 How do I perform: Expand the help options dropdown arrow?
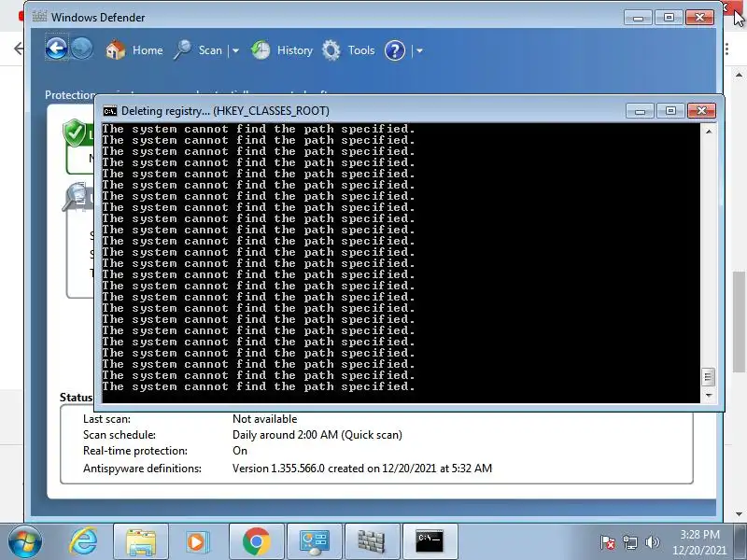pyautogui.click(x=419, y=50)
